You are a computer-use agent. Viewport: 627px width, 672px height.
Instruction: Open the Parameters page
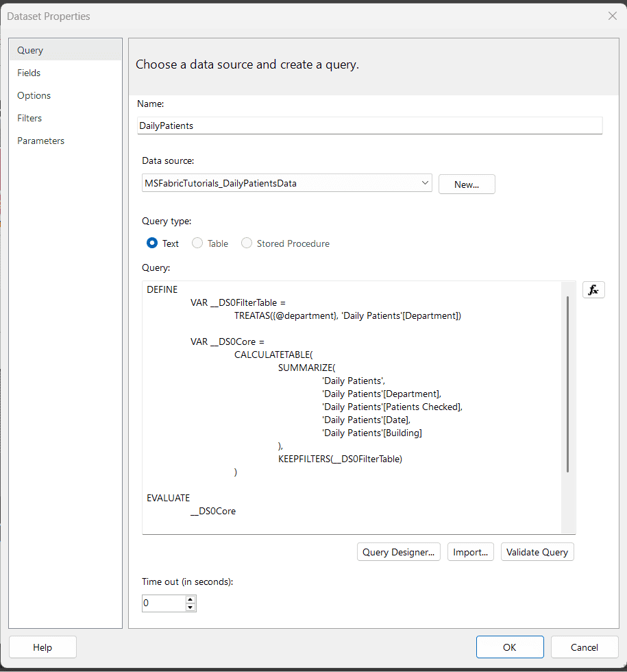click(40, 141)
